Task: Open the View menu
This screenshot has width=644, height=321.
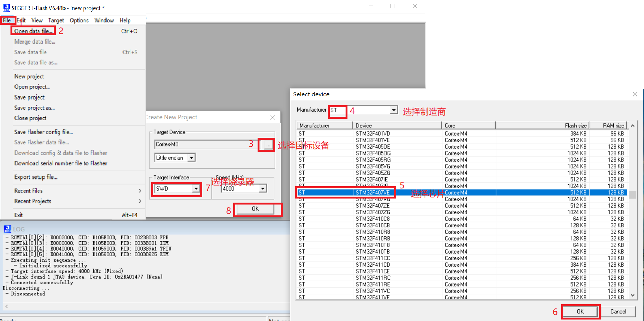Action: coord(37,20)
